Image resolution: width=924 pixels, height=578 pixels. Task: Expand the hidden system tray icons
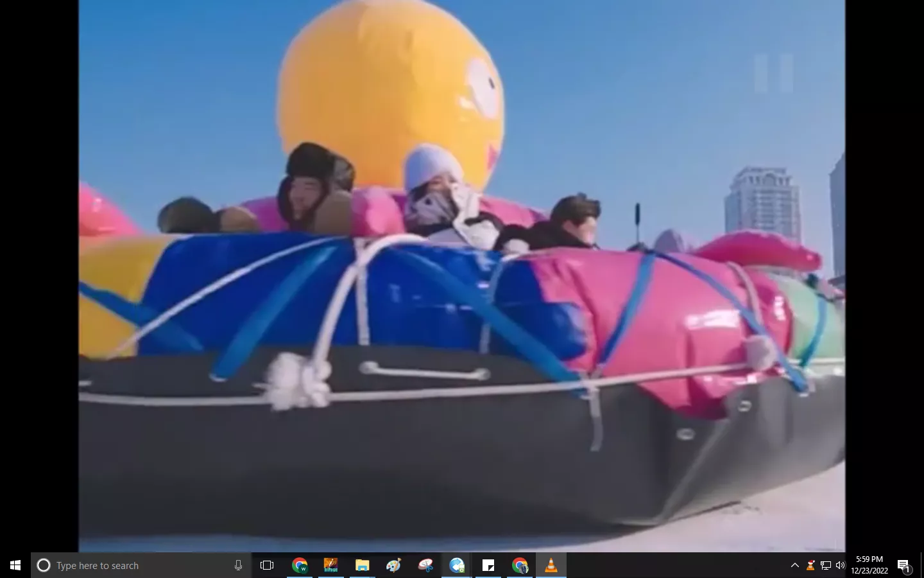[x=795, y=565]
